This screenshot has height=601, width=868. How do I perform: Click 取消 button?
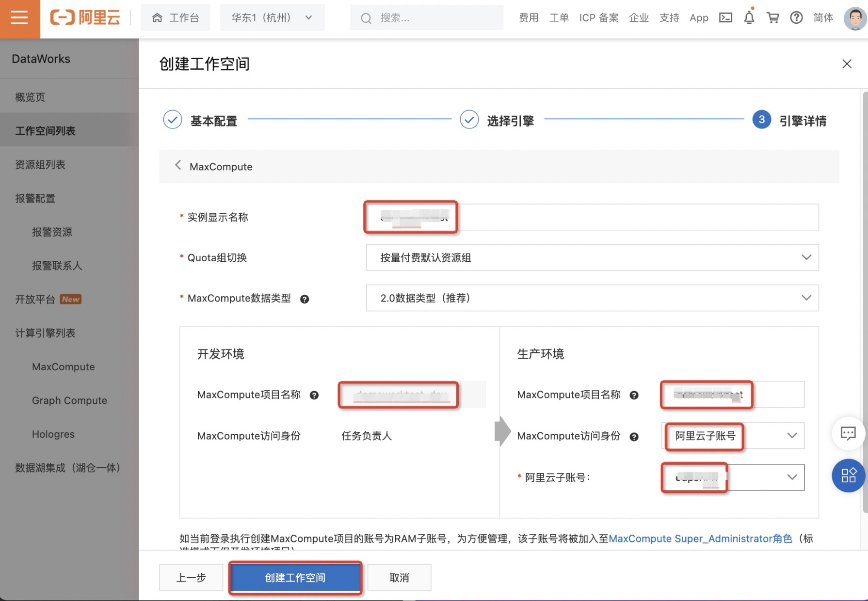click(x=399, y=577)
